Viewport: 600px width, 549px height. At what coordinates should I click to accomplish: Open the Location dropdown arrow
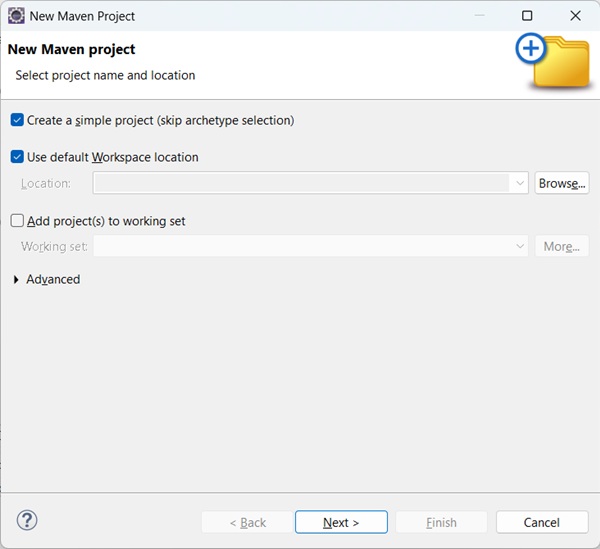click(519, 184)
